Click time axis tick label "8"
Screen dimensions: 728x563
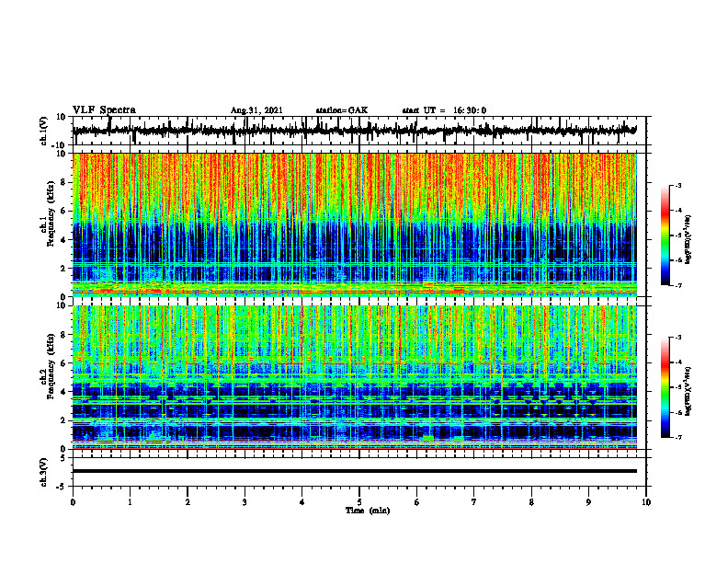click(531, 502)
